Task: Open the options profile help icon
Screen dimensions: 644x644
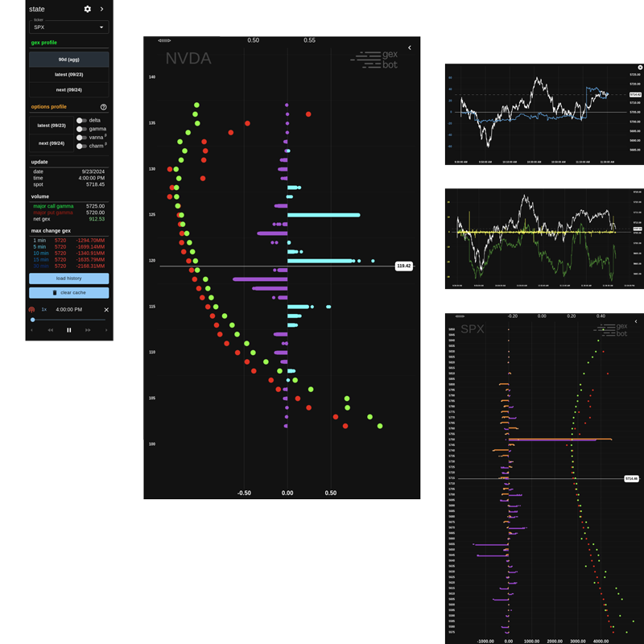Action: point(104,107)
